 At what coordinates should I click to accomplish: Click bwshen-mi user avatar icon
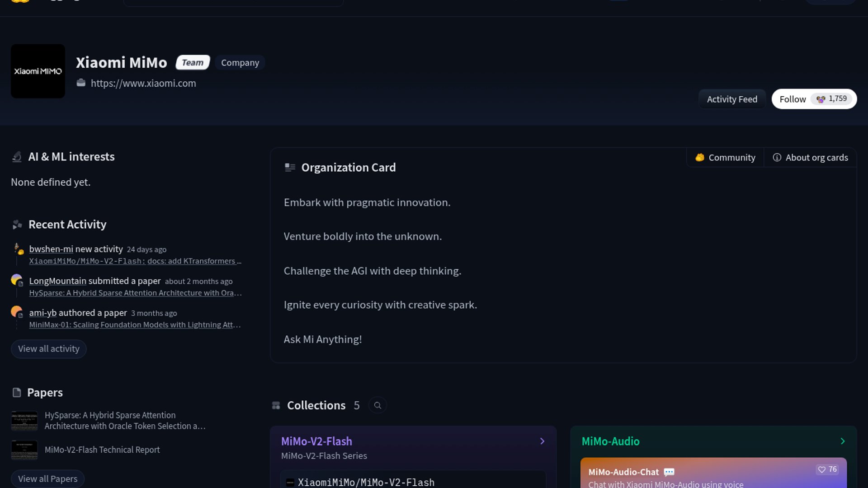coord(18,249)
